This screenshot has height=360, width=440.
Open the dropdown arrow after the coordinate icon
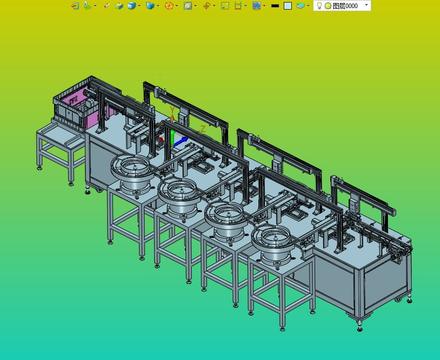coord(95,6)
